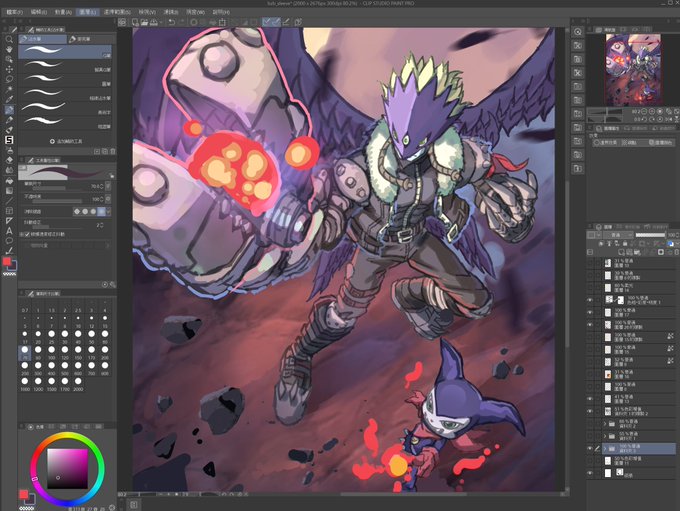Select the Eraser tool
Screen dimensions: 680x511
[9, 160]
